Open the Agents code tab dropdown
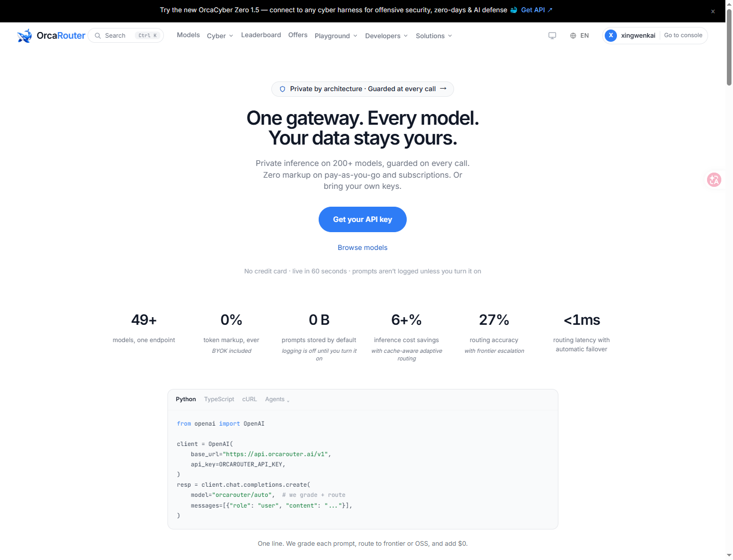 [277, 400]
